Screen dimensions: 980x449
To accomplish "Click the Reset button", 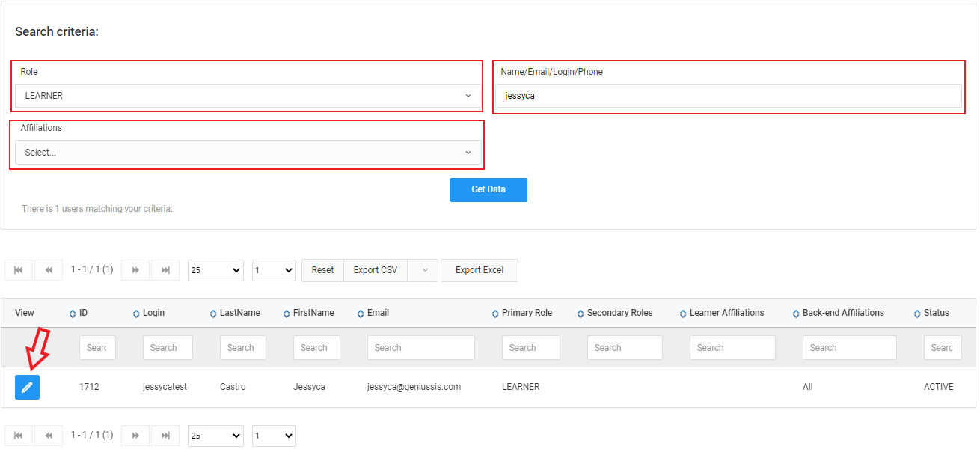I will 322,270.
